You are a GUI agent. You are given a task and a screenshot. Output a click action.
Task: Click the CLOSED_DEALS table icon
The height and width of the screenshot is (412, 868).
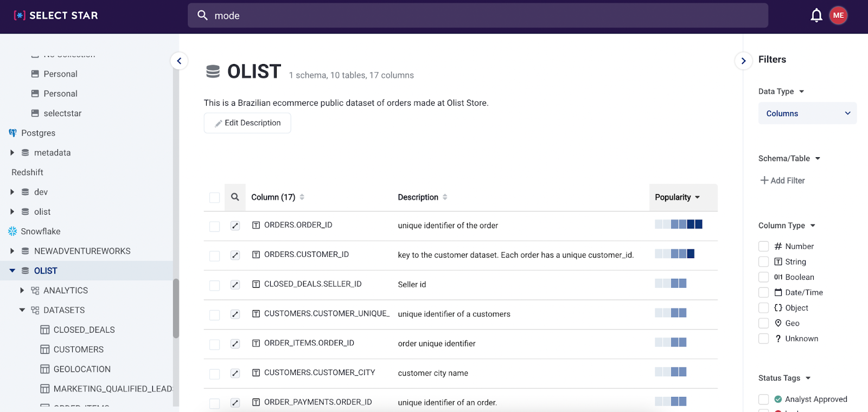[x=45, y=330]
